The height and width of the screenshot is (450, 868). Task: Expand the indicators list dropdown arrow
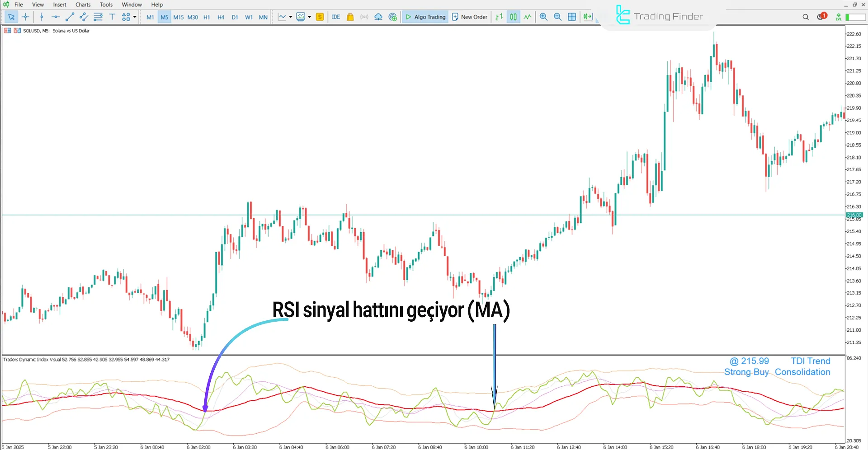309,17
